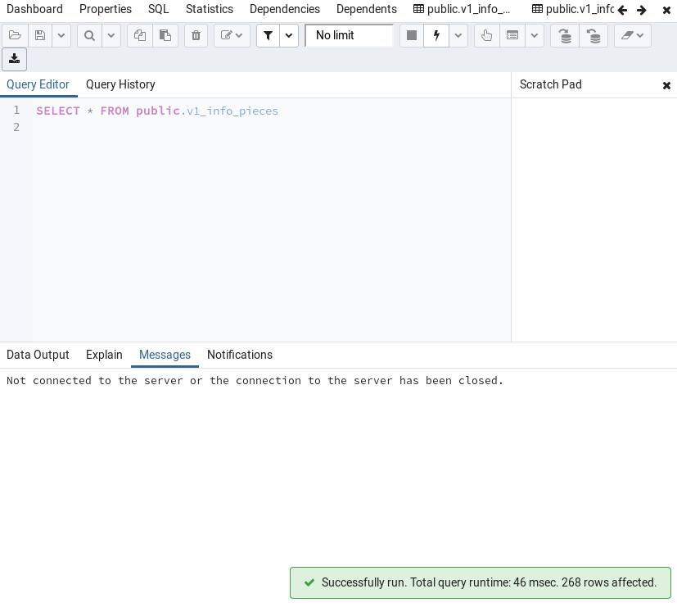Viewport: 677px width, 616px height.
Task: Open the Statistics tab
Action: pos(209,9)
